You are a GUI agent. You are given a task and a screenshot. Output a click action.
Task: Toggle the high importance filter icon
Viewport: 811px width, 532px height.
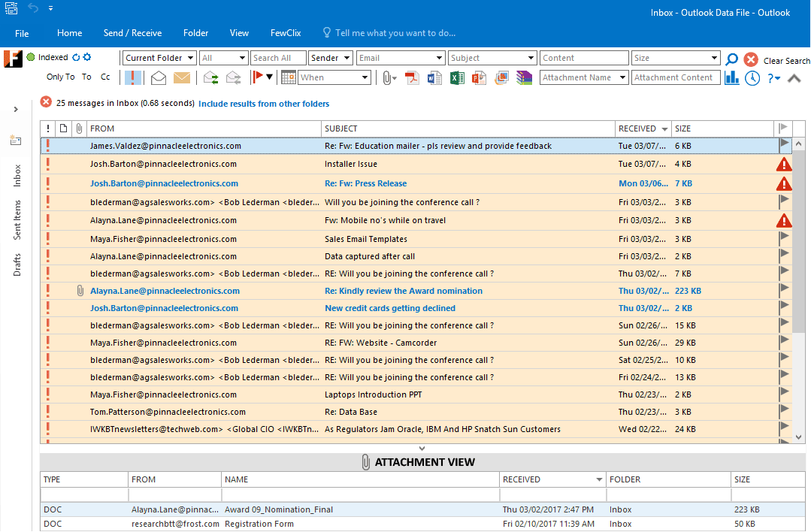(133, 77)
